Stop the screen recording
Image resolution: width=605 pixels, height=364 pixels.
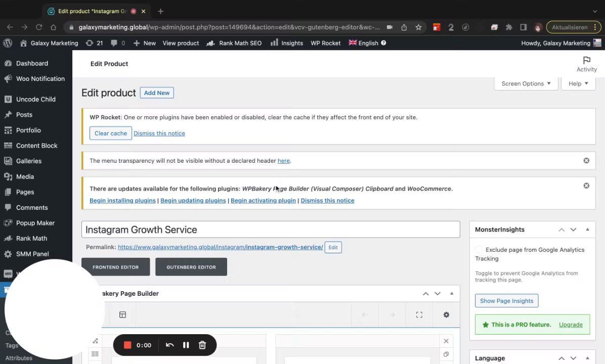point(127,345)
